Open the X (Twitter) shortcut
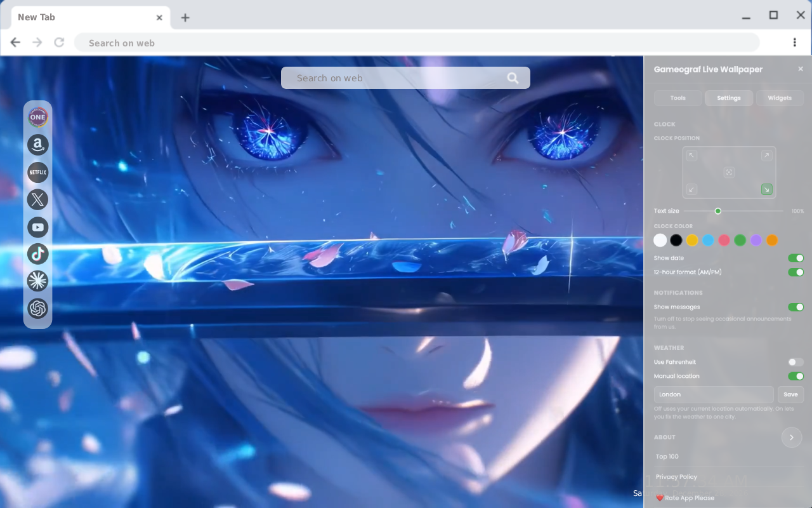The height and width of the screenshot is (508, 812). (38, 199)
